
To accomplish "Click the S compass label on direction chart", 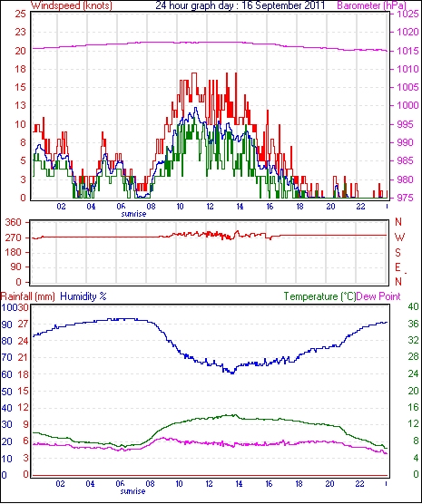I will [398, 253].
